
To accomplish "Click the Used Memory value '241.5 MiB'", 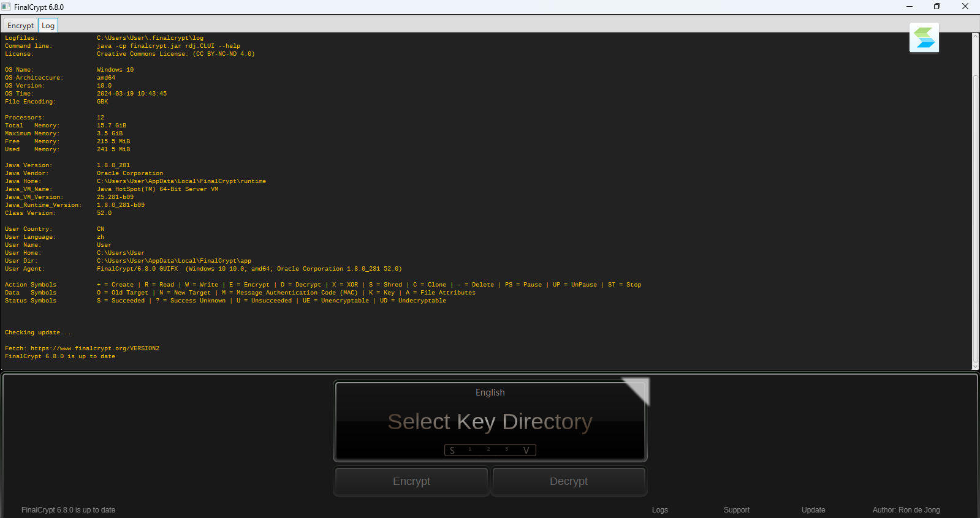I will click(113, 149).
